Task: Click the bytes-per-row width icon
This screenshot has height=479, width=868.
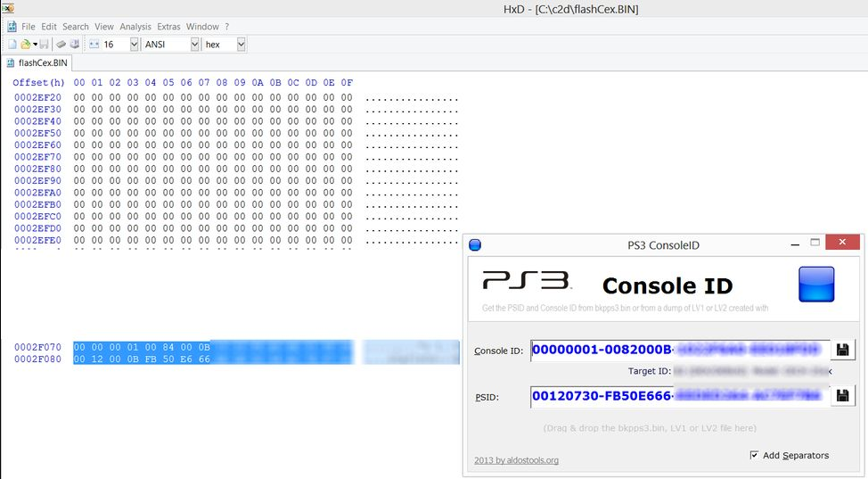Action: [94, 45]
